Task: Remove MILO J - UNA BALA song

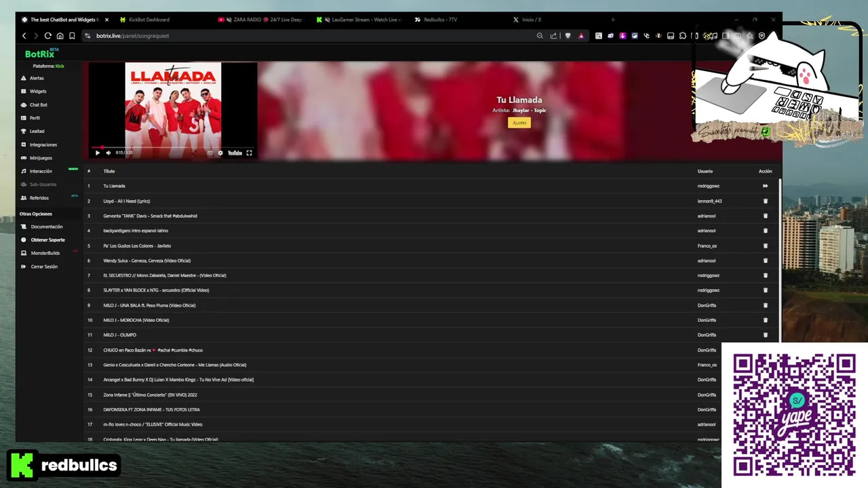Action: coord(765,305)
